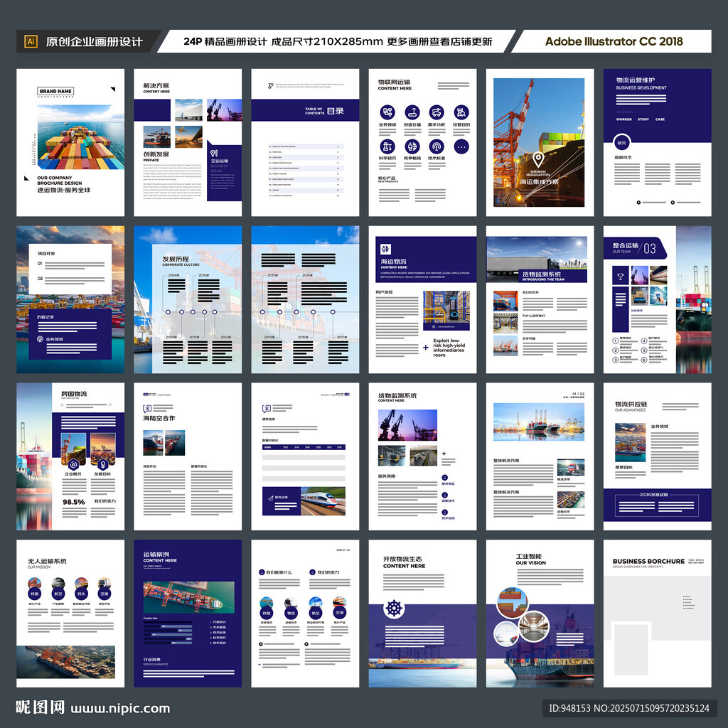
Task: Click the 创新发展 PREFACE heading
Action: pos(156,156)
